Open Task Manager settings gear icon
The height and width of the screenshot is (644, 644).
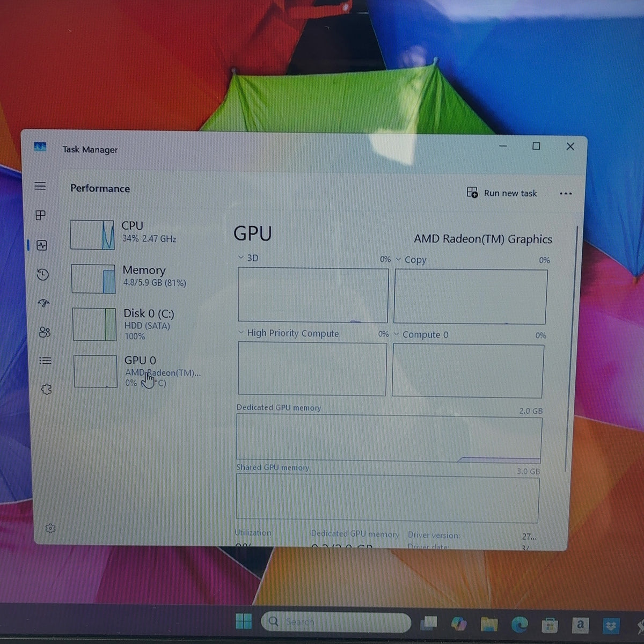(50, 528)
